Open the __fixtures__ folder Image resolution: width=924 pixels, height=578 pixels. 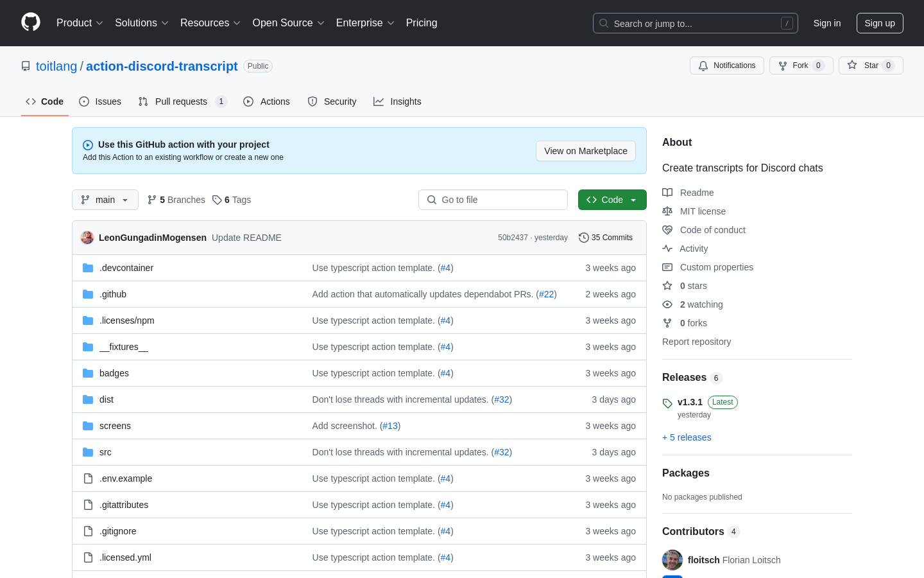(x=124, y=347)
